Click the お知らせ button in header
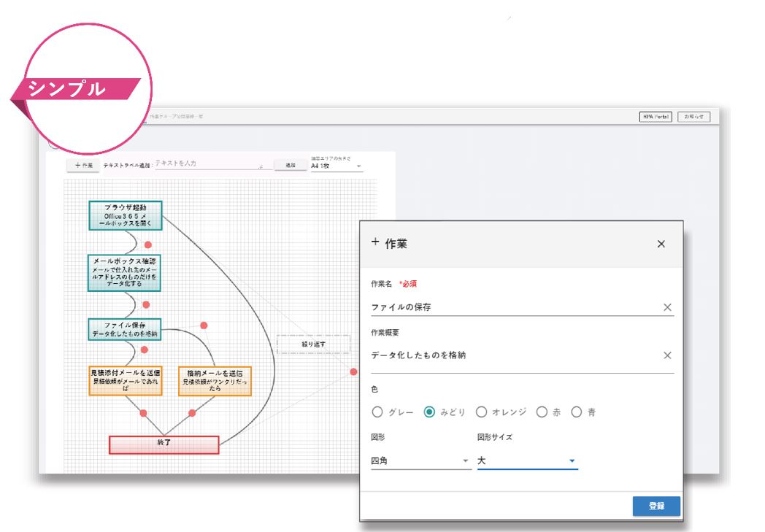 [x=693, y=117]
